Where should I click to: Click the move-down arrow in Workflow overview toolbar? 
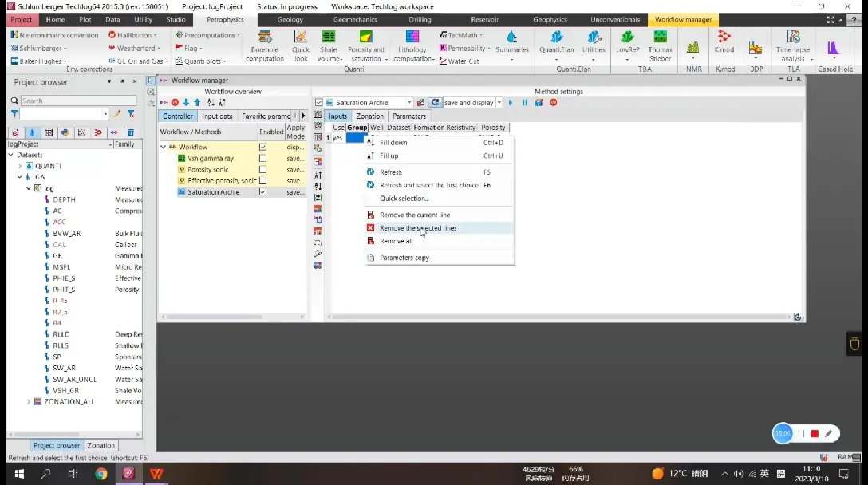coord(186,102)
